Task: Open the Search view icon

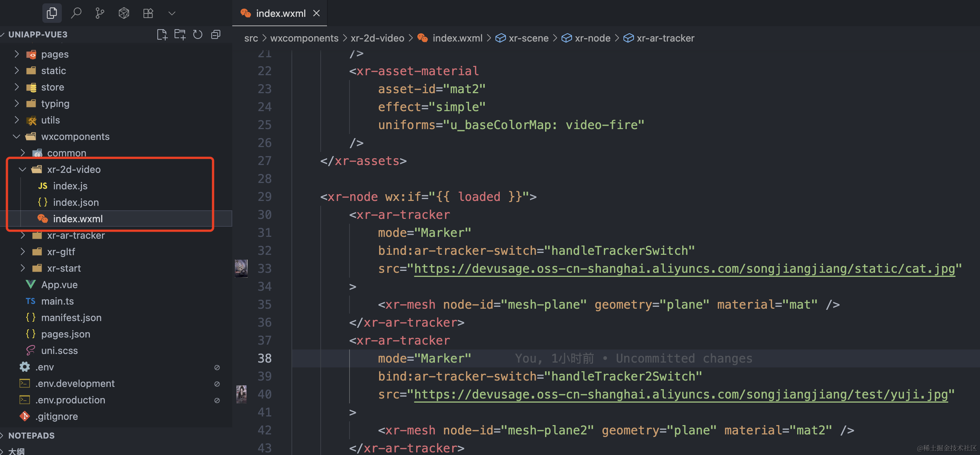Action: [x=76, y=13]
